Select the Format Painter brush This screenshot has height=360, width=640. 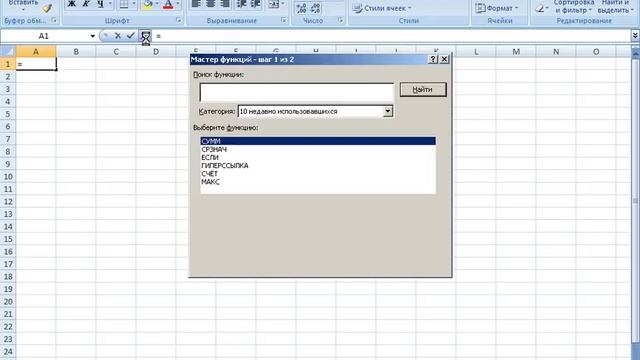(48, 8)
